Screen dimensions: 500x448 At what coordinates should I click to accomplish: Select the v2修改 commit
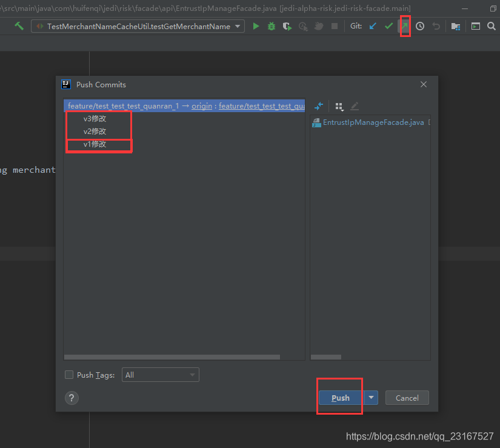click(95, 132)
